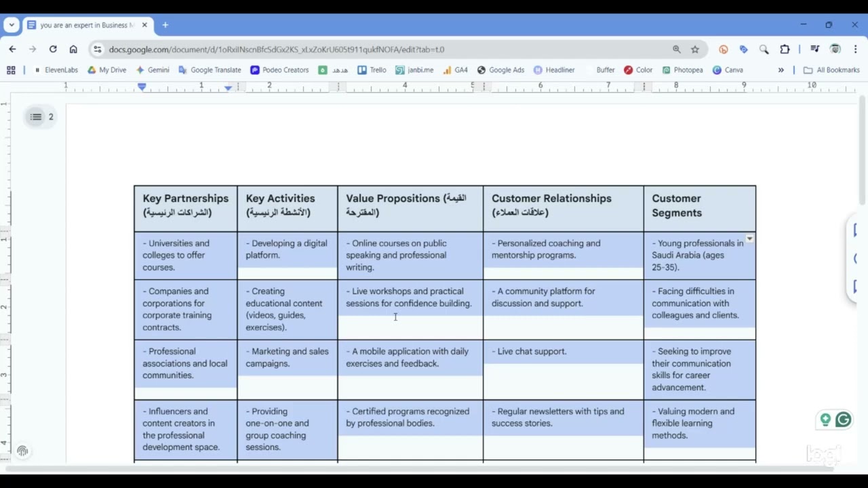Open the janbi.me bookmark
The image size is (868, 488).
[x=414, y=70]
